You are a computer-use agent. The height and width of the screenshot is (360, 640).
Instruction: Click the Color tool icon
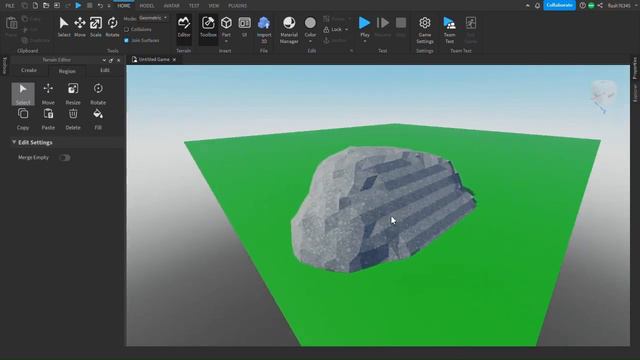(x=310, y=23)
